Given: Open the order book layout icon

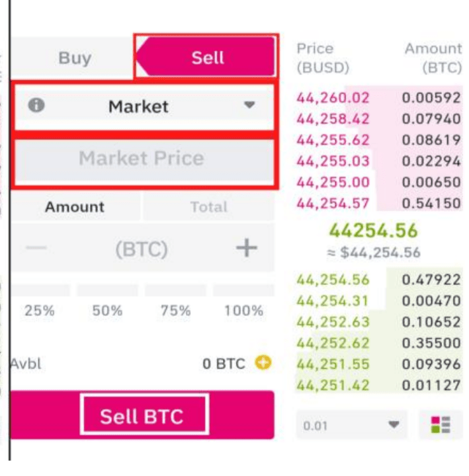Looking at the screenshot, I should 440,425.
